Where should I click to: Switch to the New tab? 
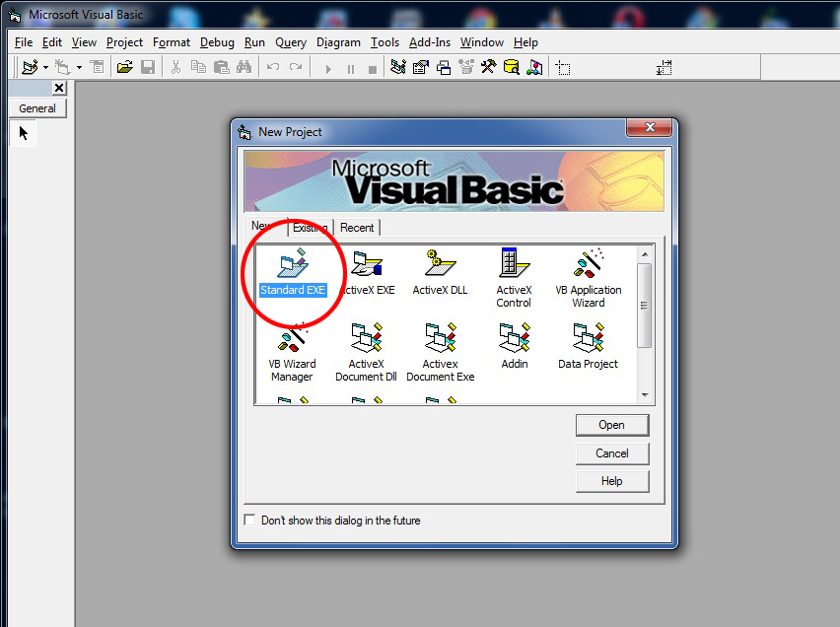coord(264,226)
